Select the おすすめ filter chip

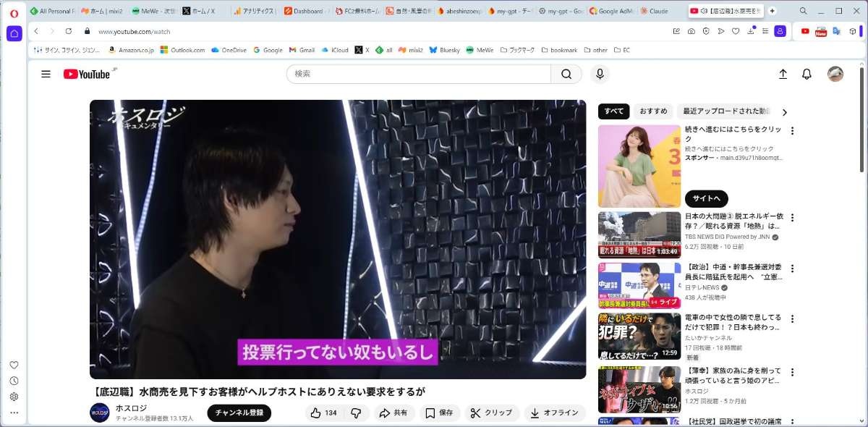(653, 111)
